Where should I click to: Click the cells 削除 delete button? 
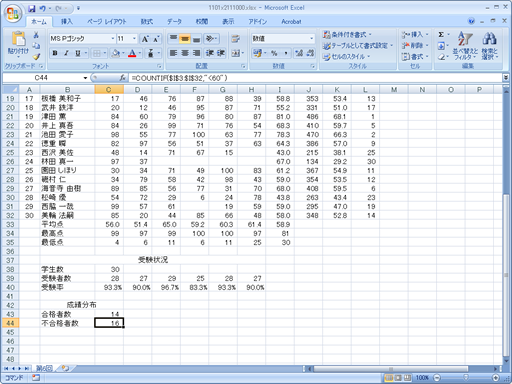click(x=415, y=46)
